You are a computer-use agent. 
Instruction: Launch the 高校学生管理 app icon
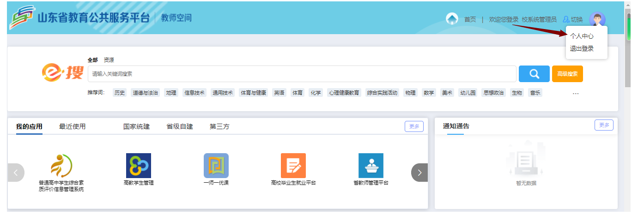(139, 166)
